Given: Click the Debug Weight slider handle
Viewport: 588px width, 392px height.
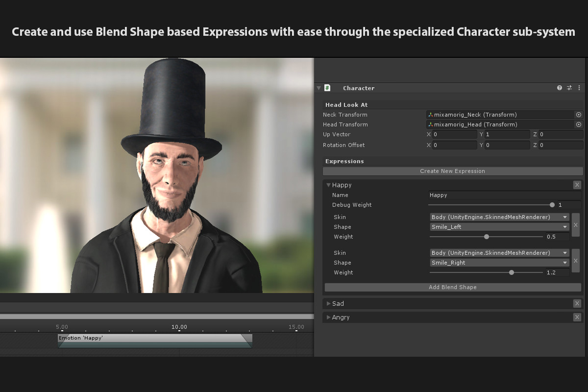Looking at the screenshot, I should point(552,205).
